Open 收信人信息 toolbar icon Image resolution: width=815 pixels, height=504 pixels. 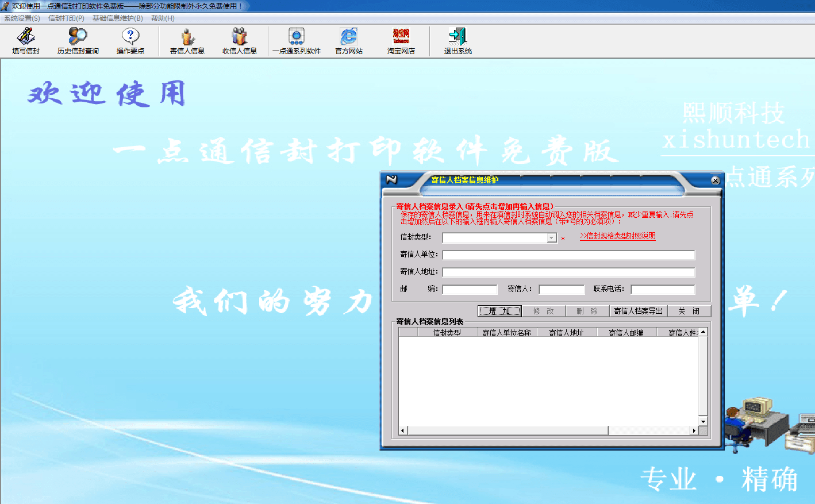[240, 41]
